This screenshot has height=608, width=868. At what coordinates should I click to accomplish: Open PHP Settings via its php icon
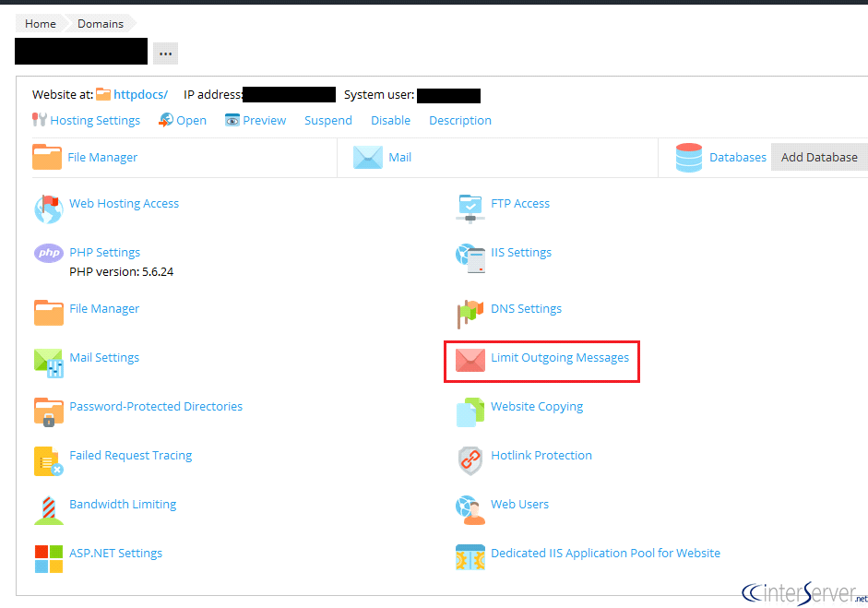point(48,253)
